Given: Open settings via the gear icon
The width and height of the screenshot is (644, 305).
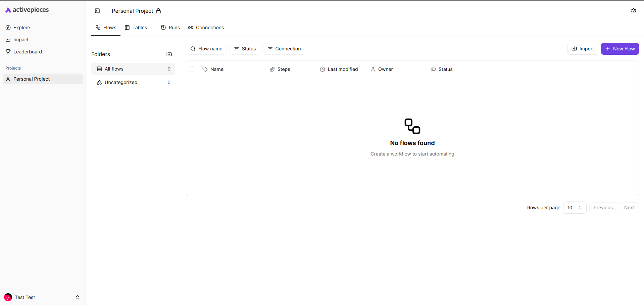Looking at the screenshot, I should coord(634,11).
